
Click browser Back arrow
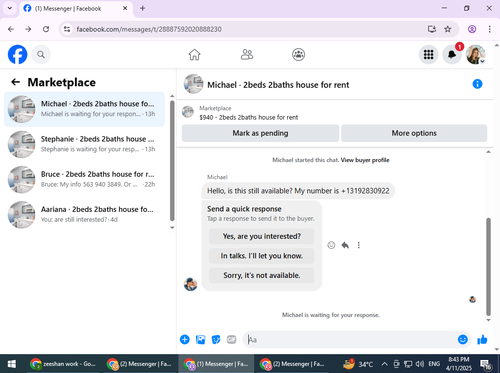point(11,29)
